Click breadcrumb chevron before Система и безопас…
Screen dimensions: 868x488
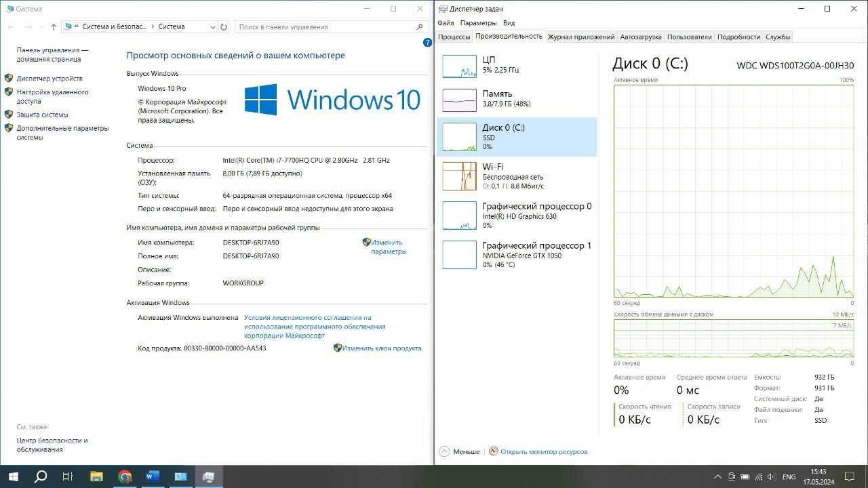point(77,27)
